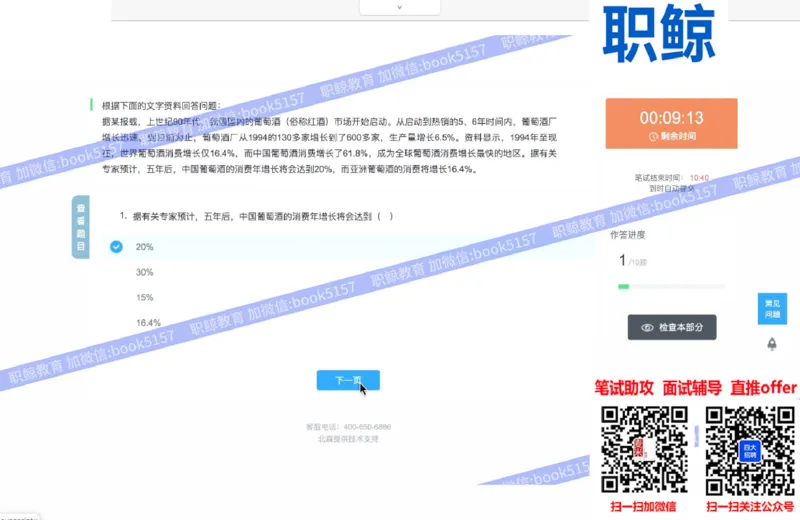Image resolution: width=800 pixels, height=520 pixels.
Task: Click the exam end time 10:40
Action: click(x=699, y=178)
